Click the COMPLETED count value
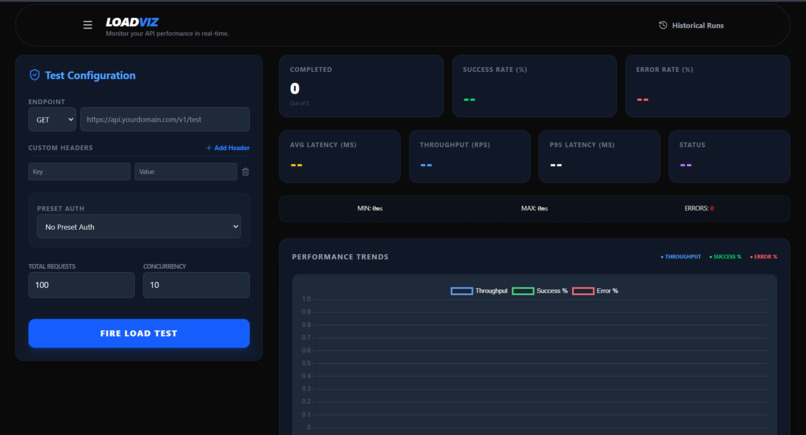 295,88
